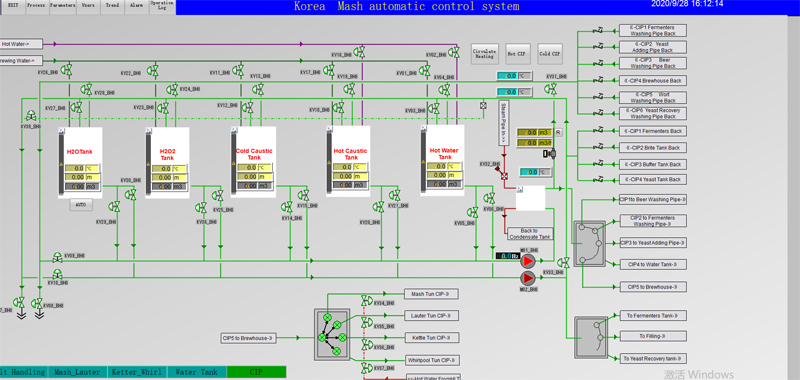Image resolution: width=800 pixels, height=380 pixels.
Task: Click the R reset button beside the m3 reading
Action: pyautogui.click(x=558, y=133)
